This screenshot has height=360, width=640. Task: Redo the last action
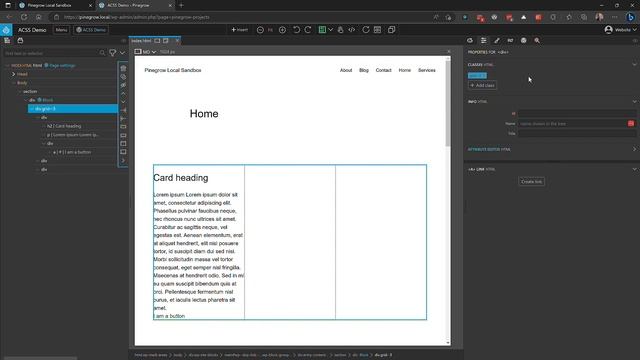[x=308, y=30]
